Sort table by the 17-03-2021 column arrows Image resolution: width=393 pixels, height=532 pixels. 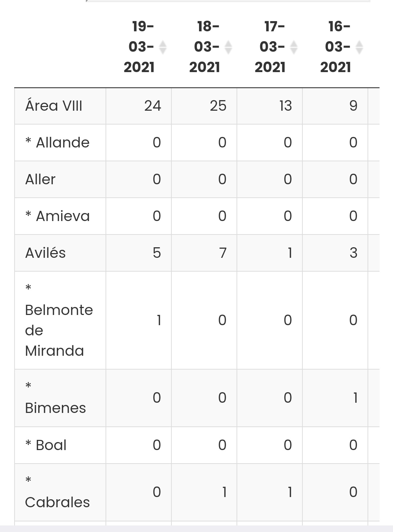tap(294, 47)
